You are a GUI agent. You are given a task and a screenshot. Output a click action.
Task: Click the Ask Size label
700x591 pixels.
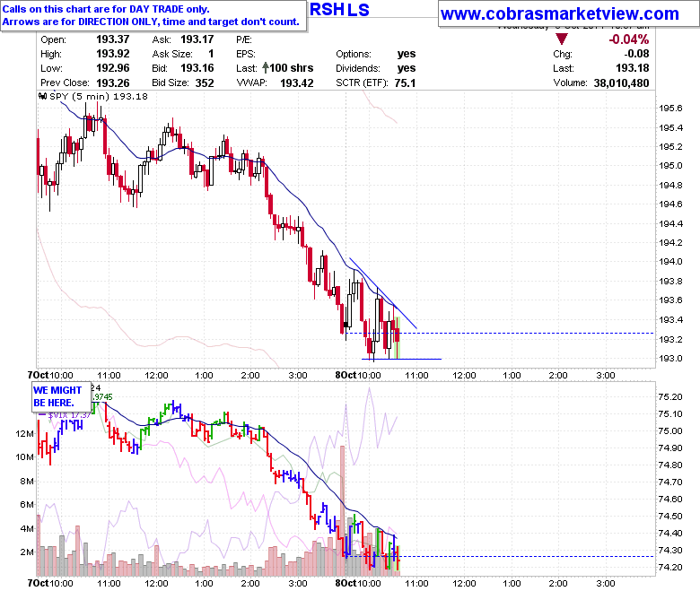(172, 54)
